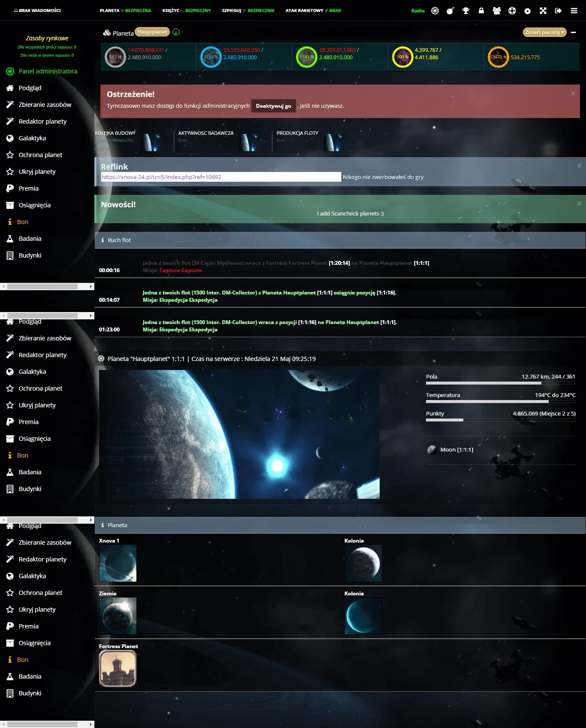This screenshot has width=586, height=728.
Task: Click the Temperatura progress bar
Action: (501, 401)
